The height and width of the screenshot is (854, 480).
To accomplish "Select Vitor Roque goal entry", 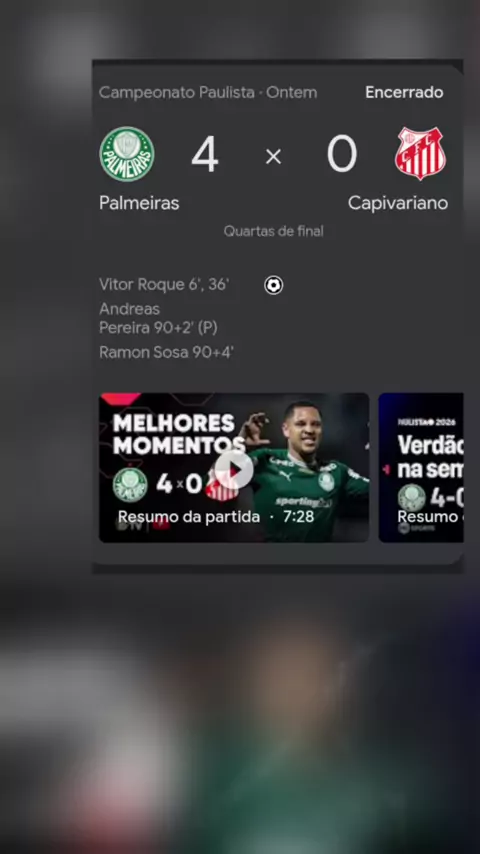I will pos(164,284).
